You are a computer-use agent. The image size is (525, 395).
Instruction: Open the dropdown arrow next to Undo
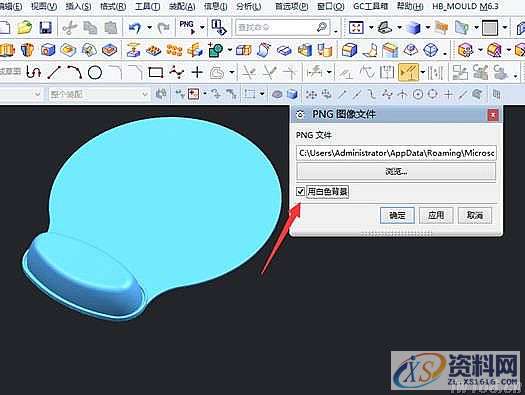[149, 28]
